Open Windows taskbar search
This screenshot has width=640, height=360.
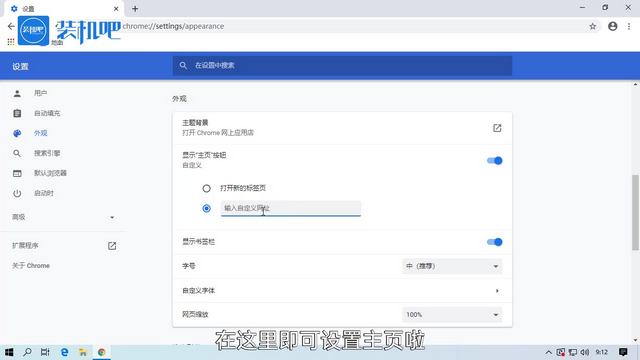[x=27, y=352]
